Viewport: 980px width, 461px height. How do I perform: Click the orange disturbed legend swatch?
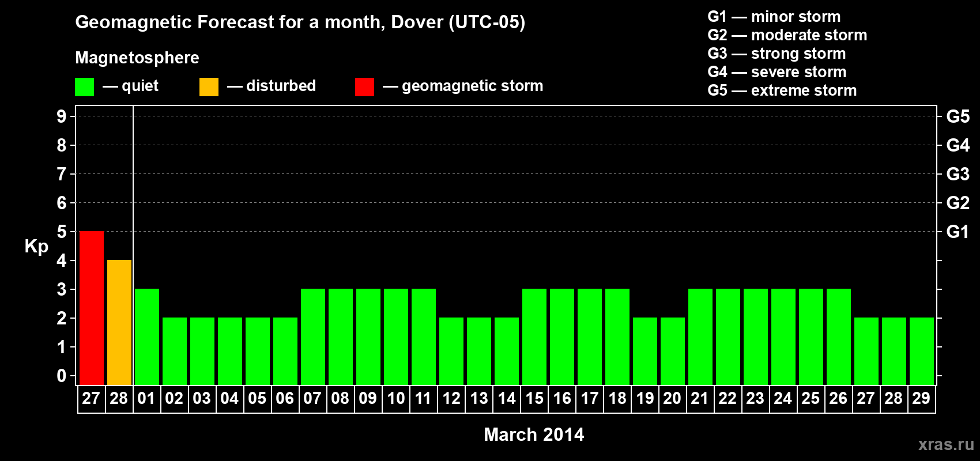[x=209, y=87]
